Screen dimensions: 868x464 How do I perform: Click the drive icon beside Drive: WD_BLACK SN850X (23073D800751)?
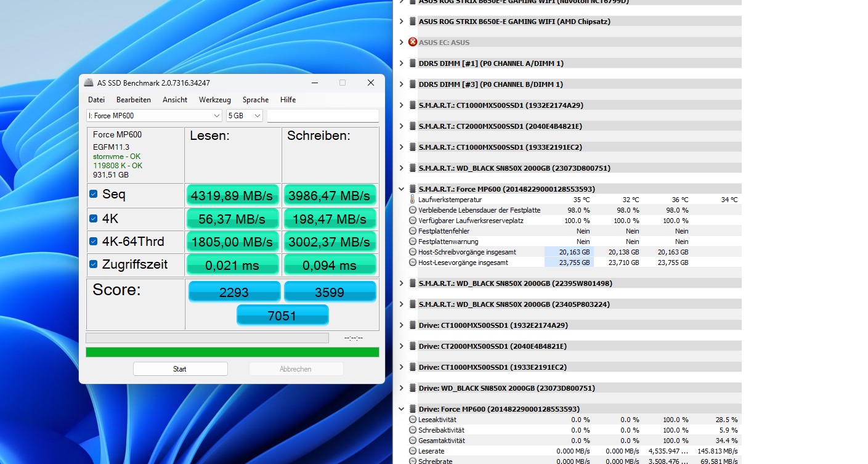pos(412,388)
